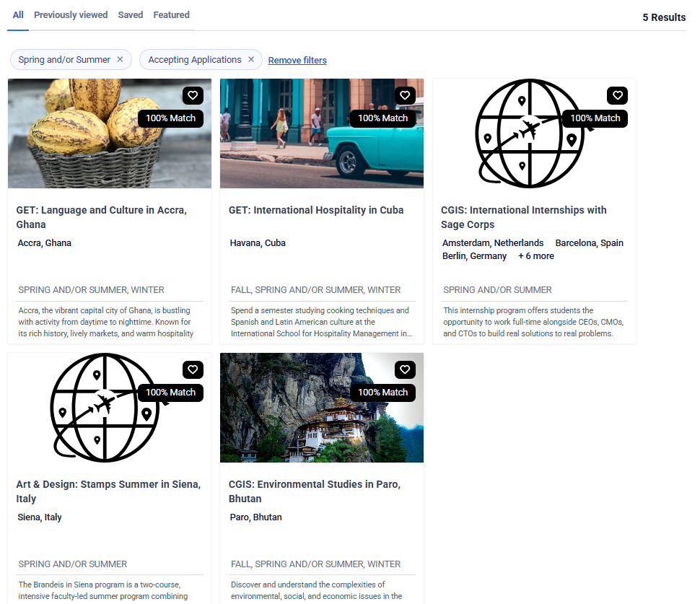Open the Saved tab
This screenshot has width=700, height=604.
[131, 15]
